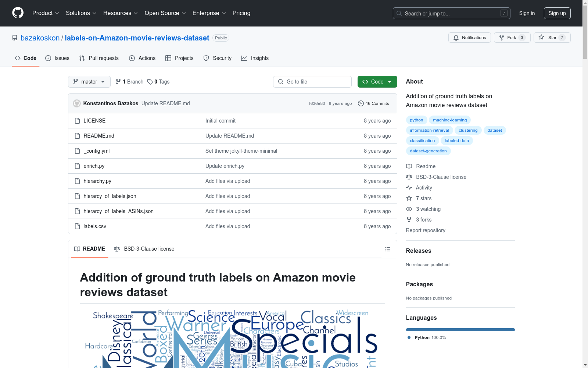The image size is (588, 368).
Task: Click the file icon beside hierarchy.py
Action: [77, 181]
